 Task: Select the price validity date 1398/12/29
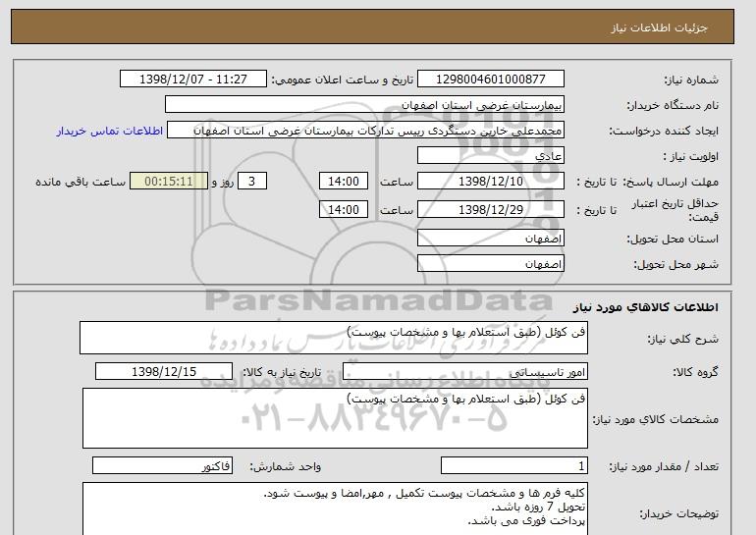pyautogui.click(x=491, y=210)
